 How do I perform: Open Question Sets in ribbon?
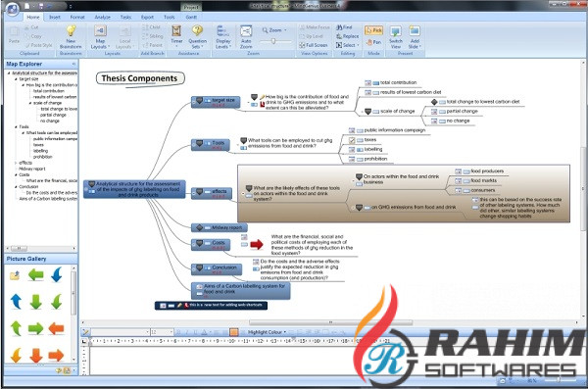[x=198, y=37]
